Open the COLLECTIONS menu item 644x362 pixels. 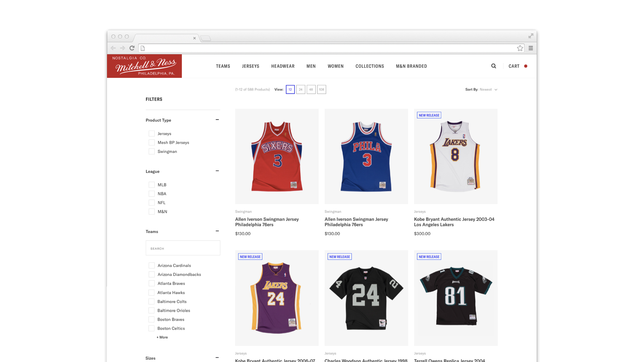pyautogui.click(x=370, y=66)
